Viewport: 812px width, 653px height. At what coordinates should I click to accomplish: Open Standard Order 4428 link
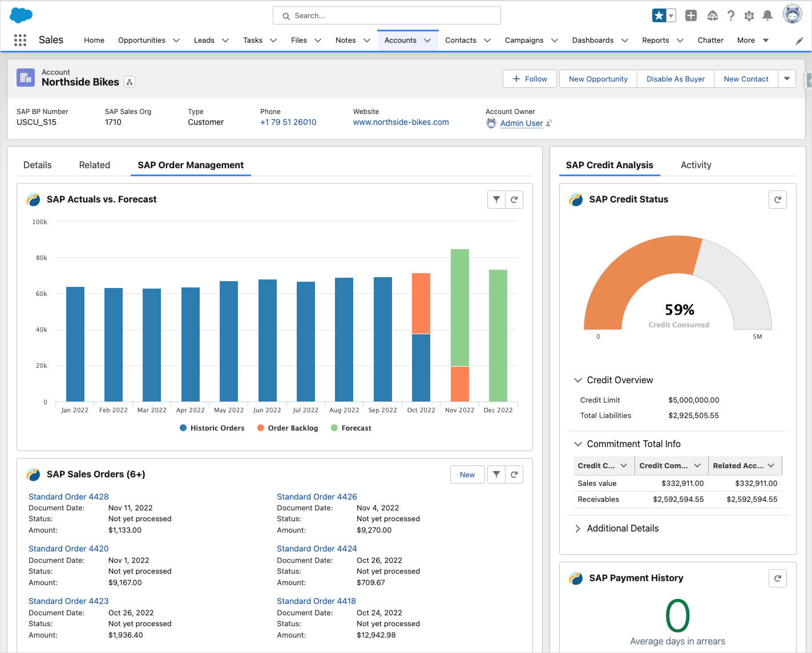[68, 497]
